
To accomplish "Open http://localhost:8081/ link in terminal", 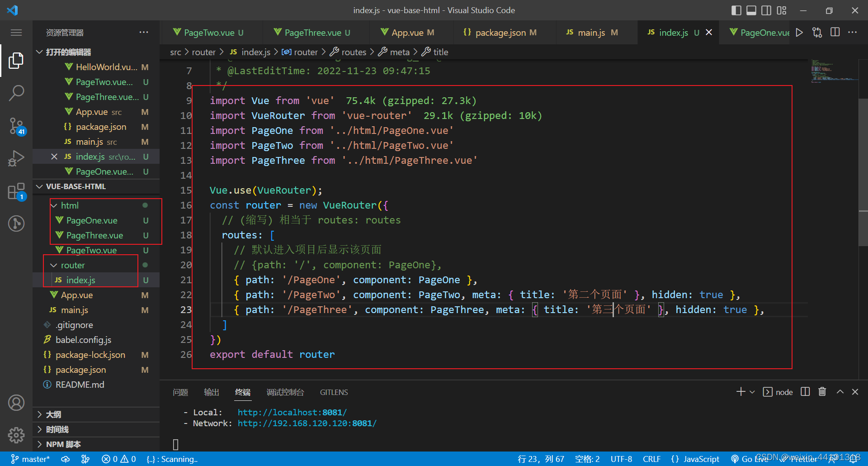I will pyautogui.click(x=292, y=412).
